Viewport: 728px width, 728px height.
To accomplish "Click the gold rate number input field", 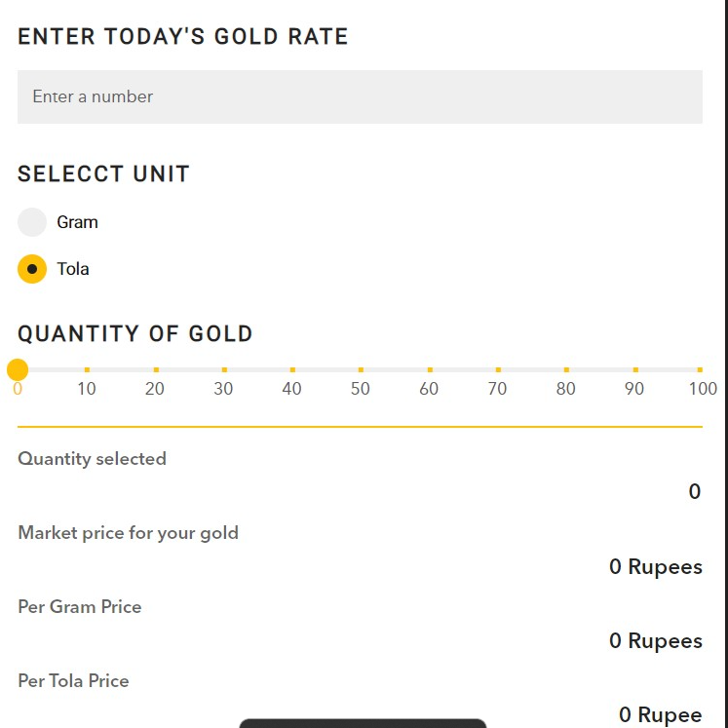I will point(360,96).
